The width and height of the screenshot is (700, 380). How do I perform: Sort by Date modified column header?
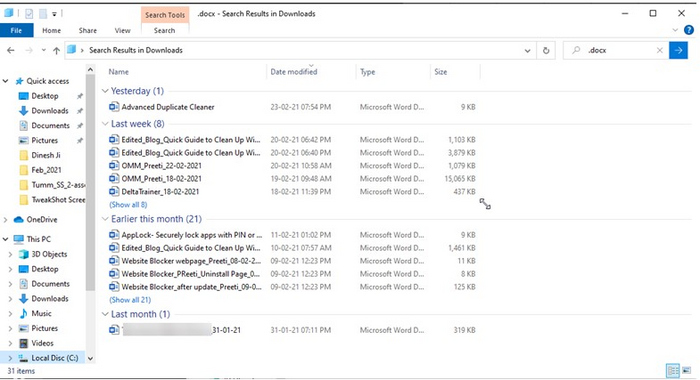(294, 71)
